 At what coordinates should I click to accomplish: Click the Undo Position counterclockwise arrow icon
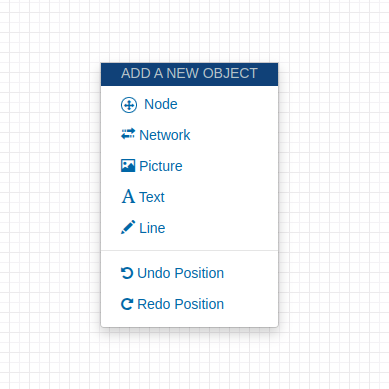coord(127,273)
